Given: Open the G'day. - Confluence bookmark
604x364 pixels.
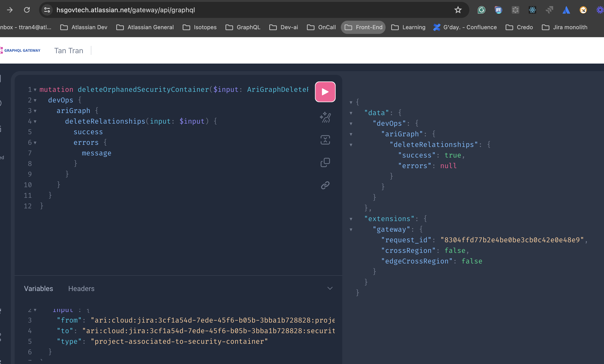Looking at the screenshot, I should pyautogui.click(x=465, y=27).
